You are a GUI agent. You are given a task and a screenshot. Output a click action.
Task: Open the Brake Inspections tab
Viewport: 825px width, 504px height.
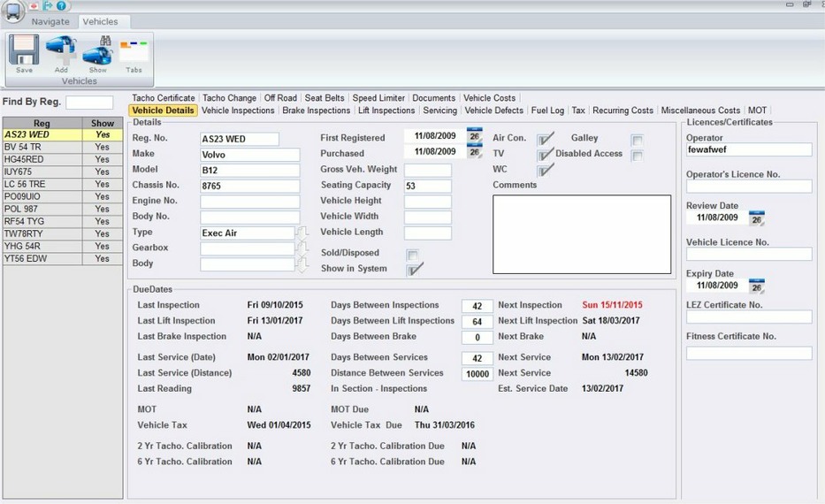click(317, 111)
